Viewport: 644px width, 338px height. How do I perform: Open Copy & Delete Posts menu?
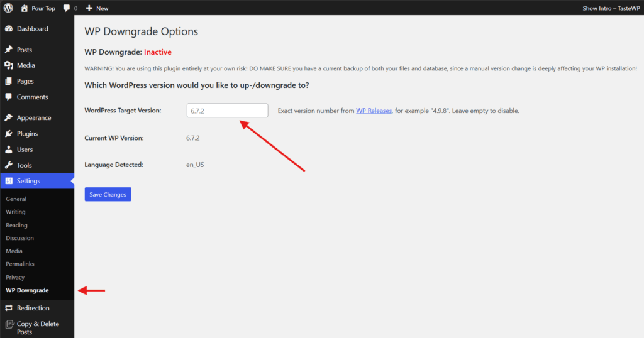coord(37,328)
